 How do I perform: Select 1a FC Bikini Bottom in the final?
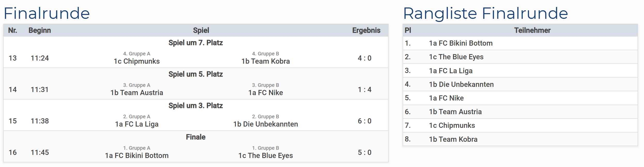point(137,156)
